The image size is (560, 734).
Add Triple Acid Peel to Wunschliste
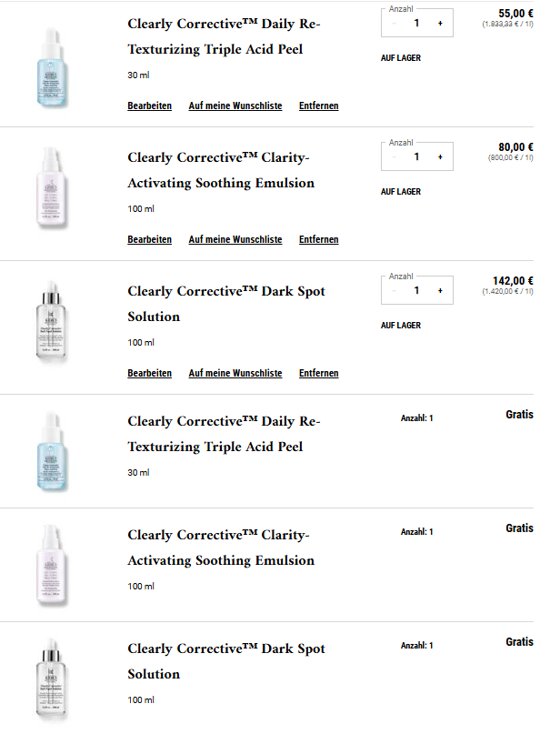click(235, 106)
